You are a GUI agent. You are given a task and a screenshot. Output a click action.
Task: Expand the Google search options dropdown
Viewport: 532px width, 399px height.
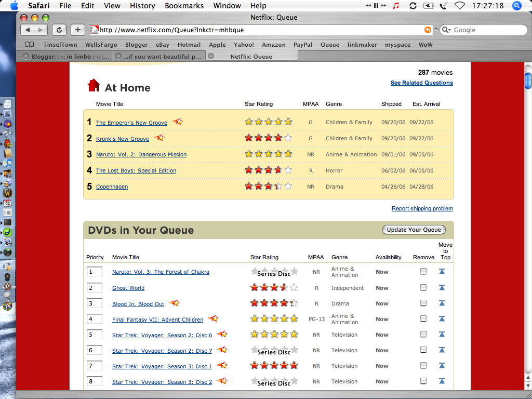[x=446, y=30]
